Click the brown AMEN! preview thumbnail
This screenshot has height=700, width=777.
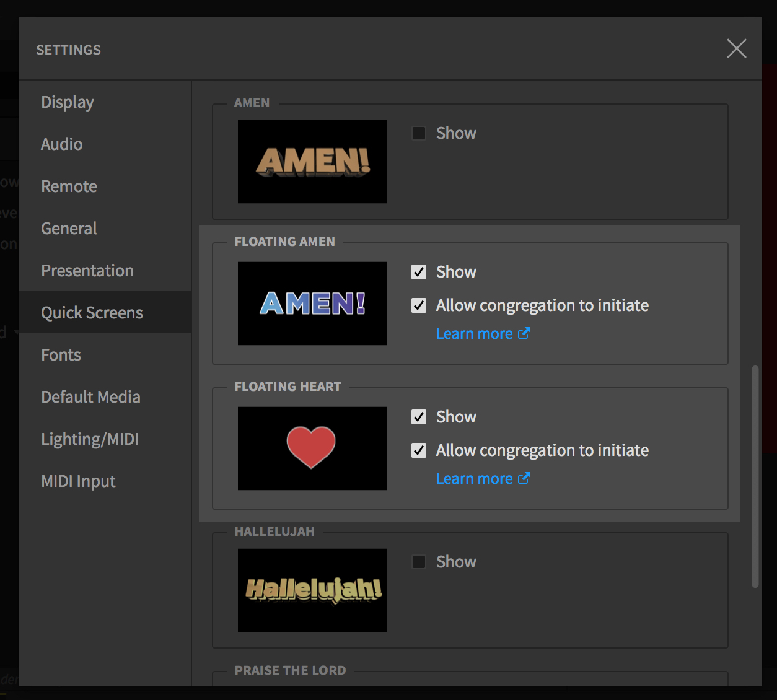[x=312, y=162]
